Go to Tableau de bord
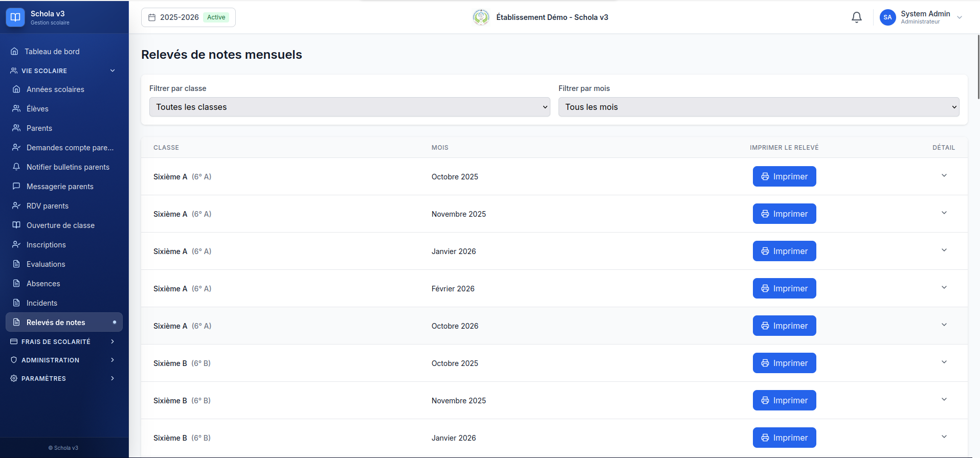The height and width of the screenshot is (458, 980). pyautogui.click(x=64, y=51)
